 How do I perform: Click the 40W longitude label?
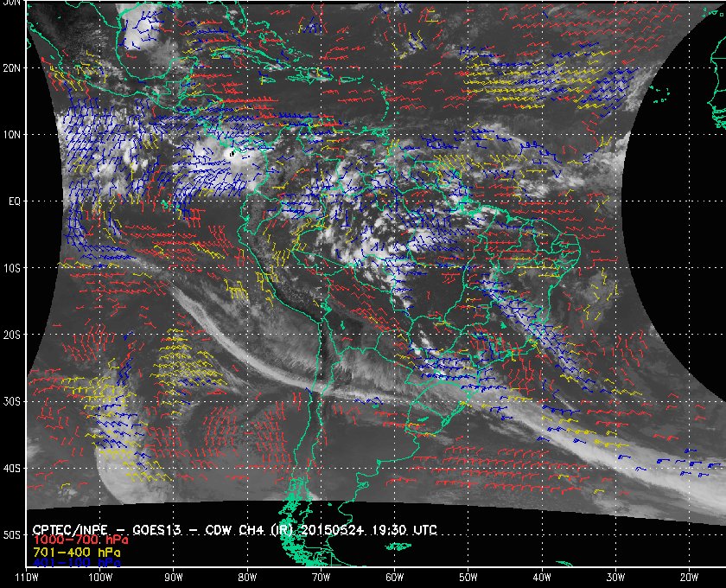542,578
